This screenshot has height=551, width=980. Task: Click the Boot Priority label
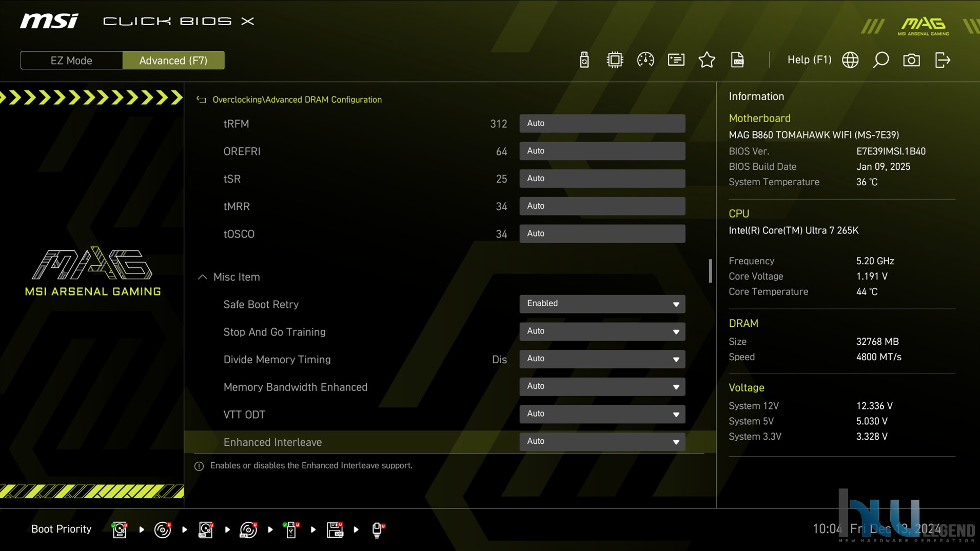tap(61, 529)
